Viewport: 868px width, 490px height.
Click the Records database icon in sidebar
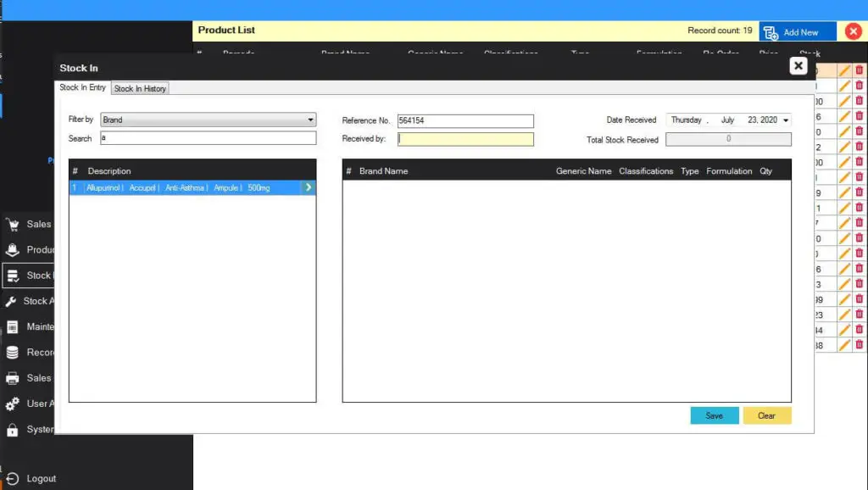tap(13, 353)
